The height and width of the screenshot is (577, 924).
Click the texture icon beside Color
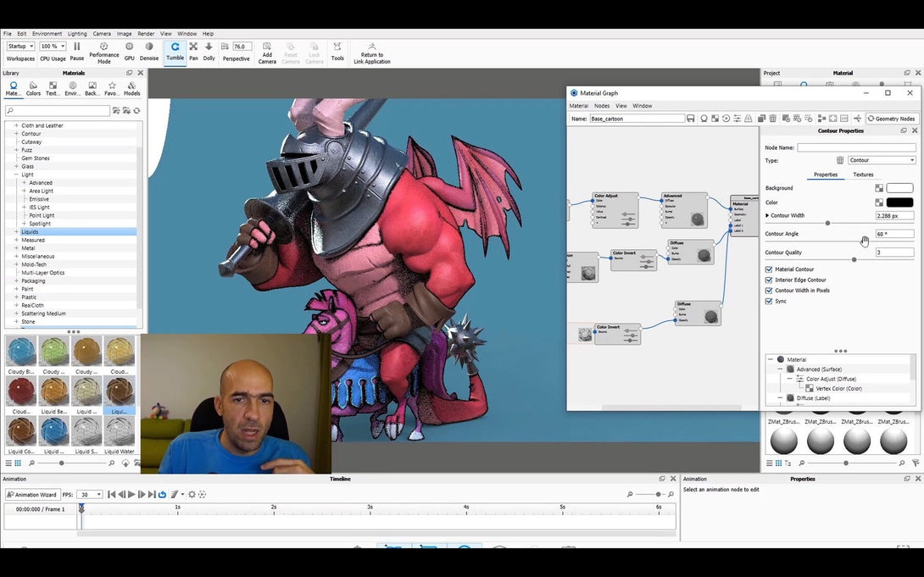pos(878,203)
